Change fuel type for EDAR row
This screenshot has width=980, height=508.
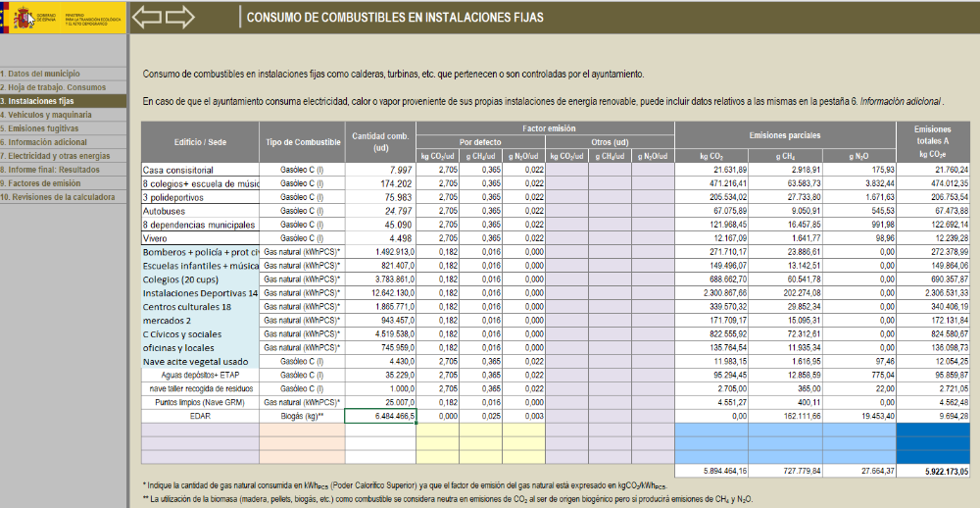[302, 417]
